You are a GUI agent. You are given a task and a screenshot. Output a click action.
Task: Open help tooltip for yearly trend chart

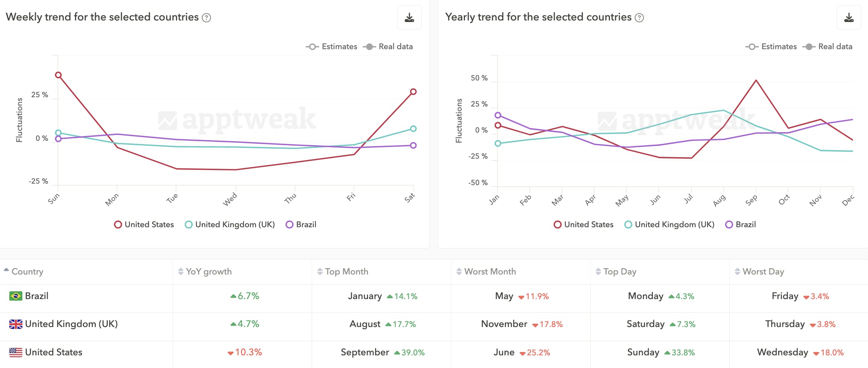pos(638,18)
